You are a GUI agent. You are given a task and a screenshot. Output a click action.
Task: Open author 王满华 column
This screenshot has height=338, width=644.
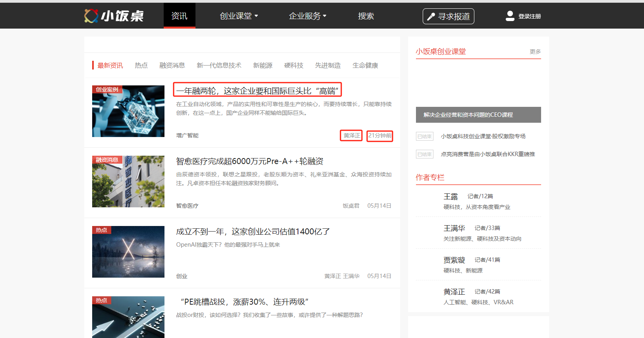[454, 228]
